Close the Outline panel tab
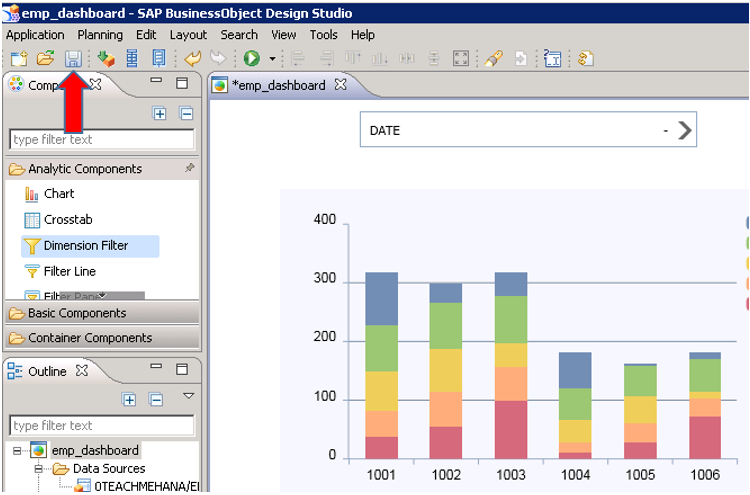This screenshot has height=495, width=750. (x=82, y=371)
